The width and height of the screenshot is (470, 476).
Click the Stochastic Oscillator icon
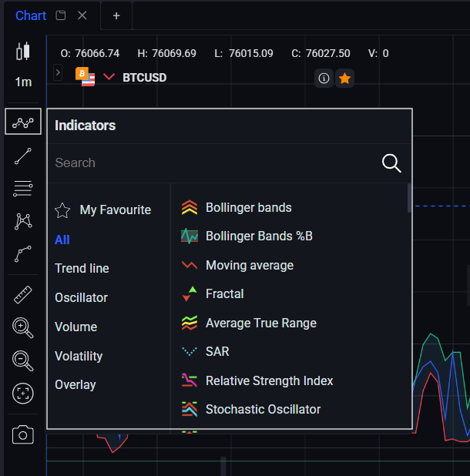[x=190, y=409]
